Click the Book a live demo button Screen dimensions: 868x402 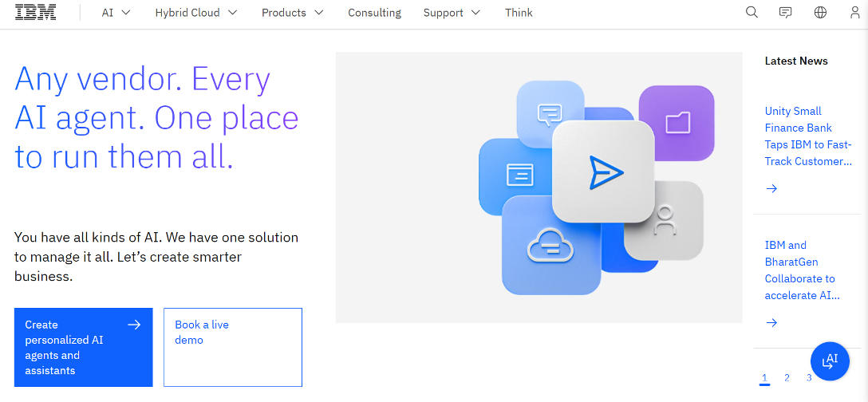(232, 348)
